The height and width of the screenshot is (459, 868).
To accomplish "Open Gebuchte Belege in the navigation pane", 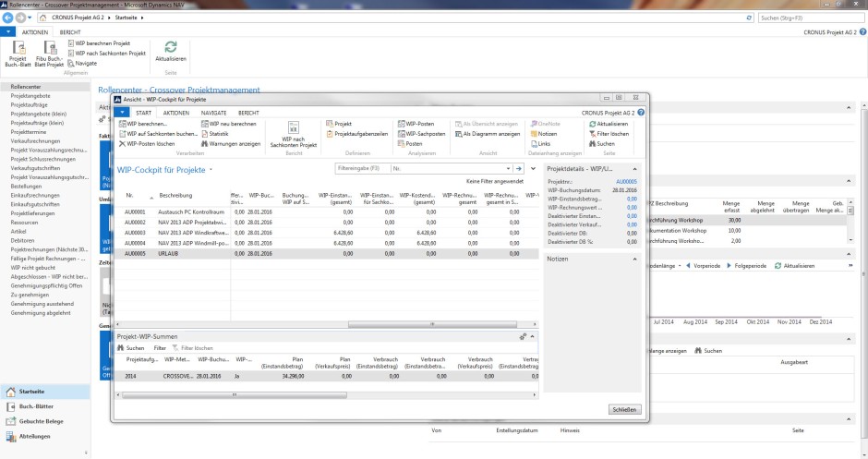I will click(x=41, y=421).
